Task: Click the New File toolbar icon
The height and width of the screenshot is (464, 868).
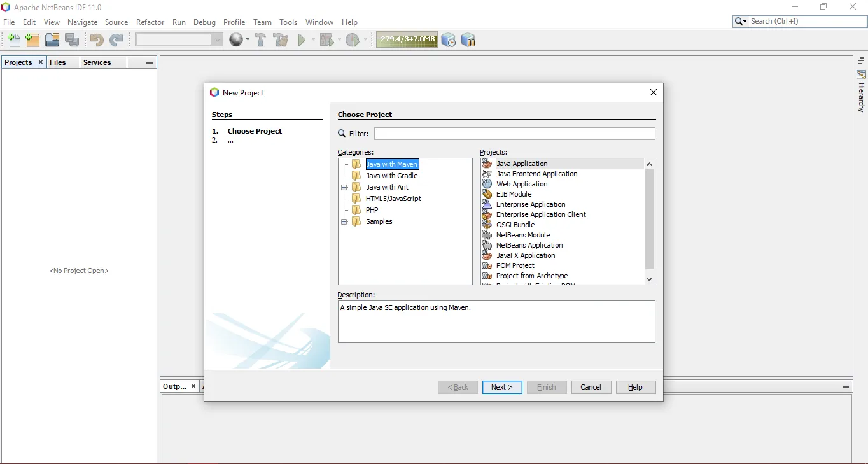Action: click(13, 40)
